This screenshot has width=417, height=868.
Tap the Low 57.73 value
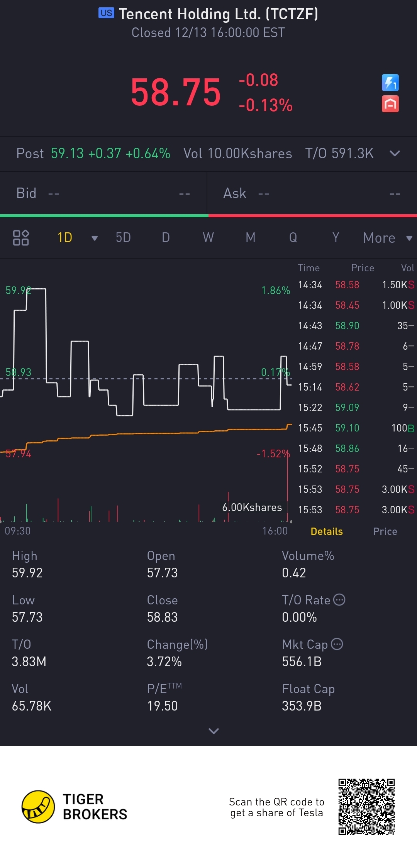point(27,617)
